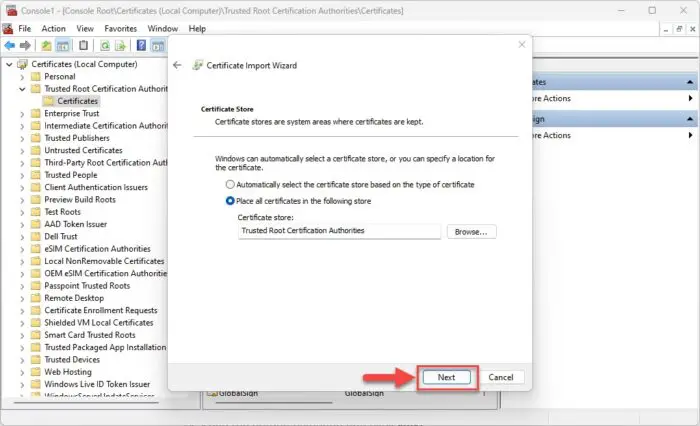The height and width of the screenshot is (426, 700).
Task: Click the blue Help toolbar icon
Action: (139, 45)
